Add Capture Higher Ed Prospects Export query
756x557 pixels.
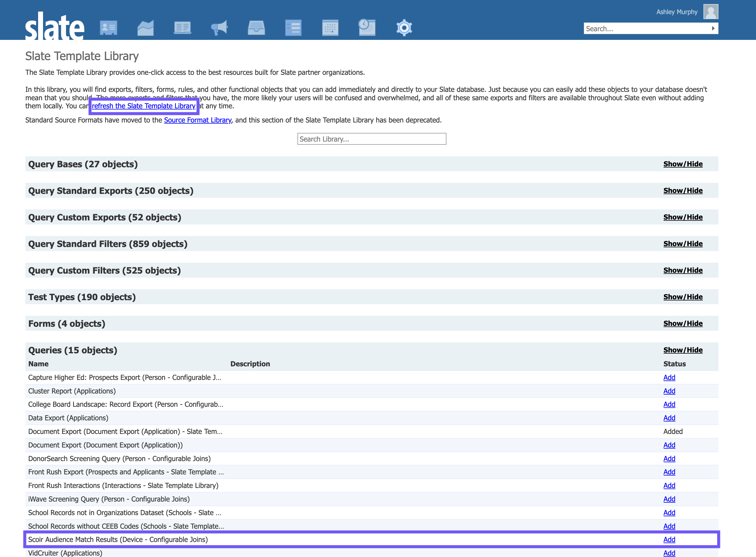tap(669, 378)
